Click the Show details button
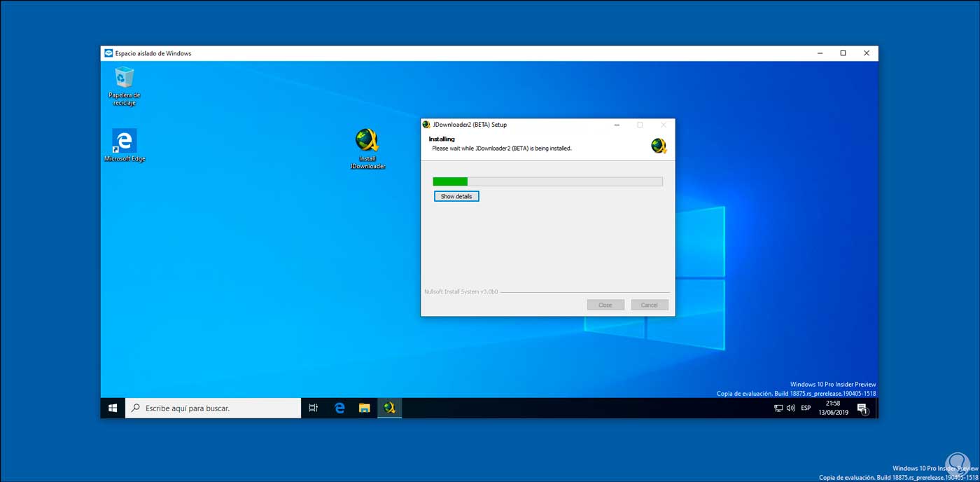980x482 pixels. coord(456,197)
